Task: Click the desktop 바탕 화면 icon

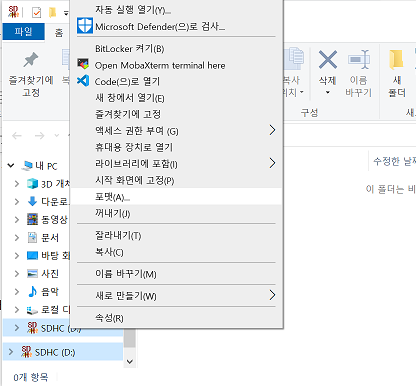Action: coord(32,256)
